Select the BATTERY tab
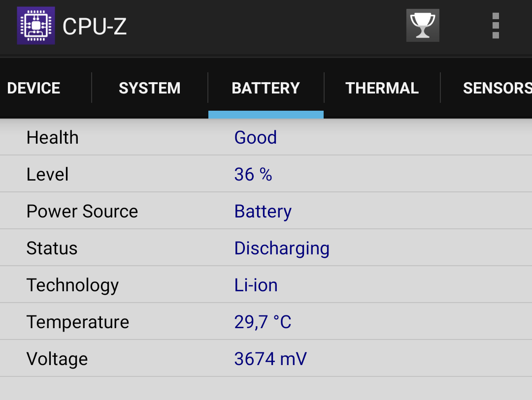Image resolution: width=532 pixels, height=400 pixels. coord(266,88)
